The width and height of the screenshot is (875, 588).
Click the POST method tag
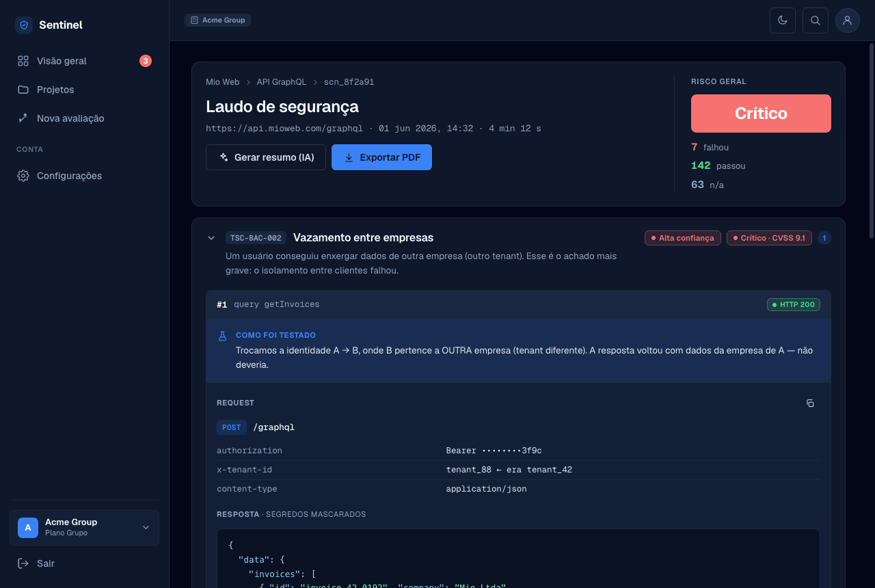point(232,427)
